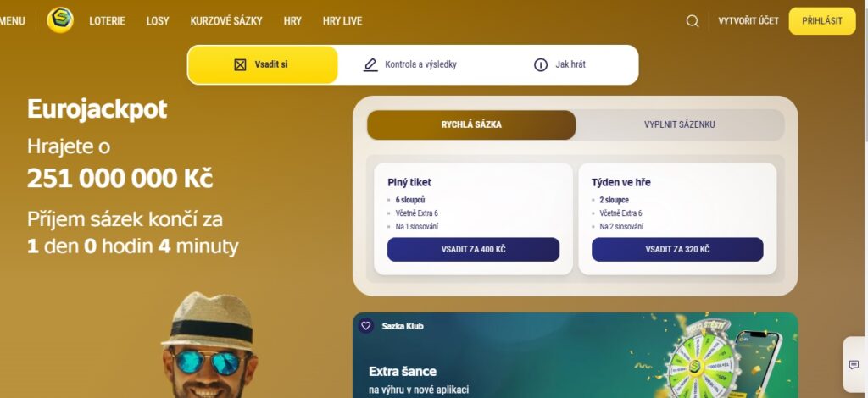Screen dimensions: 868x398
Task: Click the VSADIT ZA 320 KČ button
Action: click(x=677, y=249)
